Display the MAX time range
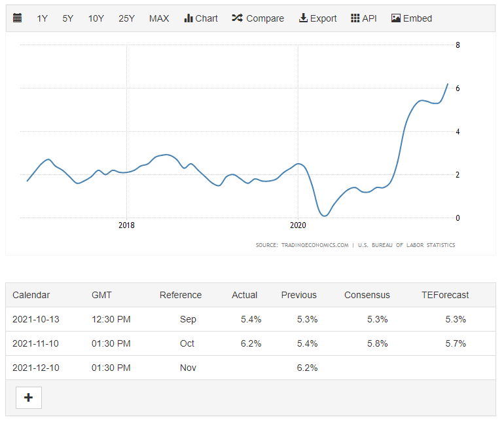Image resolution: width=504 pixels, height=422 pixels. [159, 18]
